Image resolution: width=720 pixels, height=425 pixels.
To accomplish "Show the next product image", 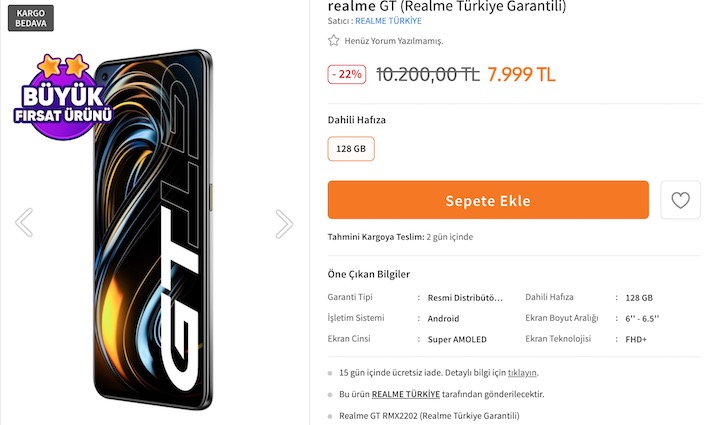I will coord(284,223).
